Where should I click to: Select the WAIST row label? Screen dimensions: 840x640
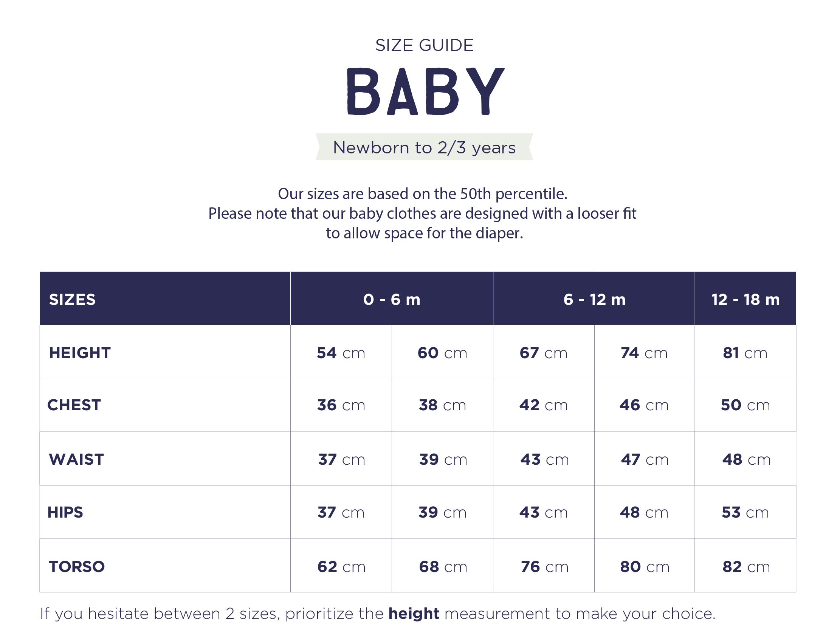(77, 459)
